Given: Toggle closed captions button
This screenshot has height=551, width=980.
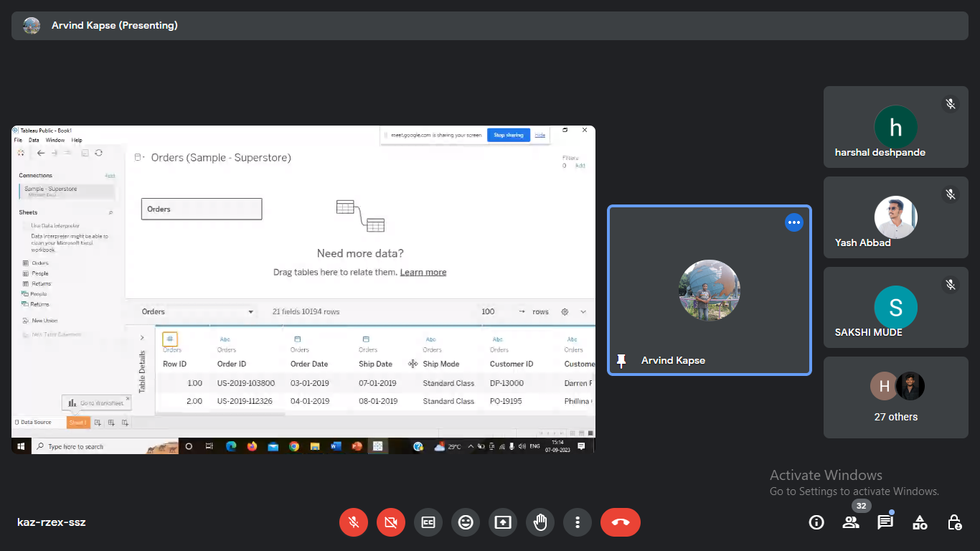Looking at the screenshot, I should click(428, 522).
